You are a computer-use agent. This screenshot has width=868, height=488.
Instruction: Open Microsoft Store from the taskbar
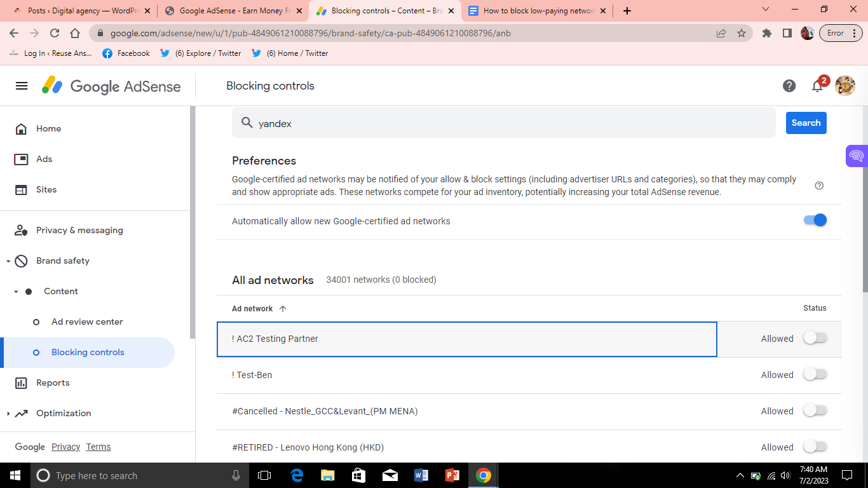(x=359, y=475)
